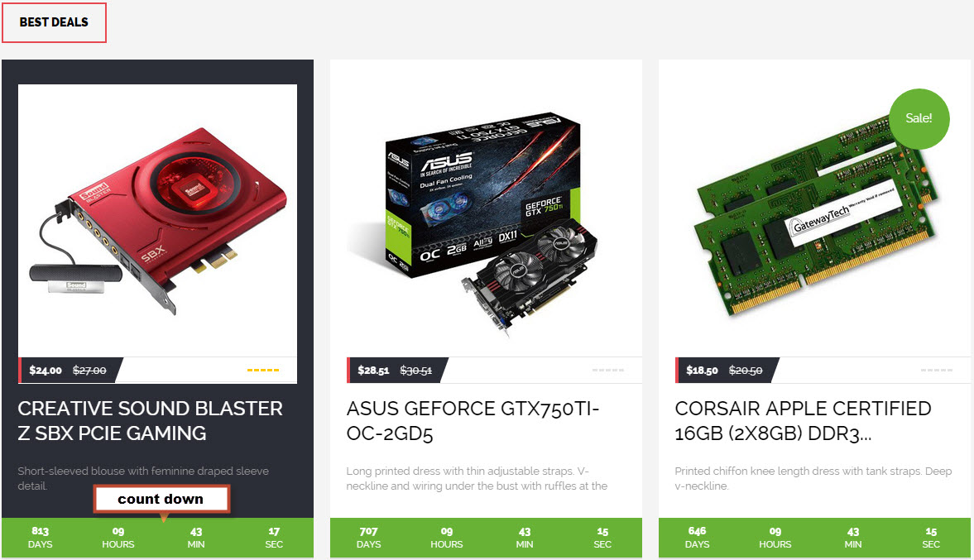Click the 707 DAYS countdown cell
974x560 pixels.
click(368, 538)
